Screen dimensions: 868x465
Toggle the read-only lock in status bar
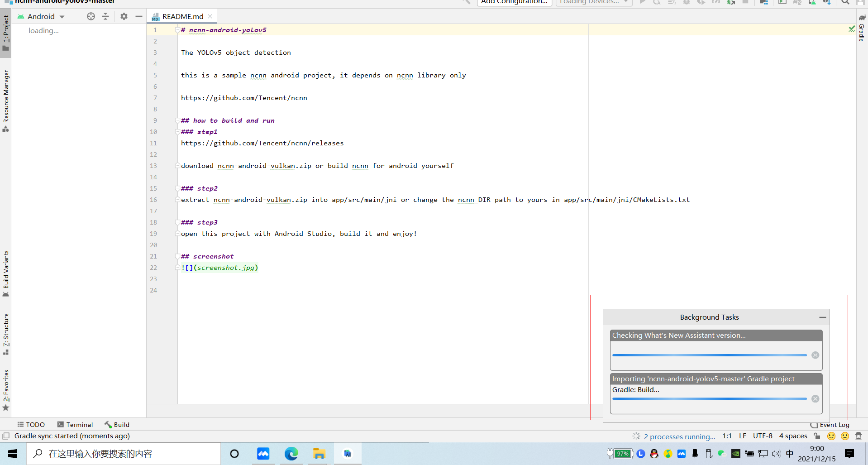coord(817,436)
